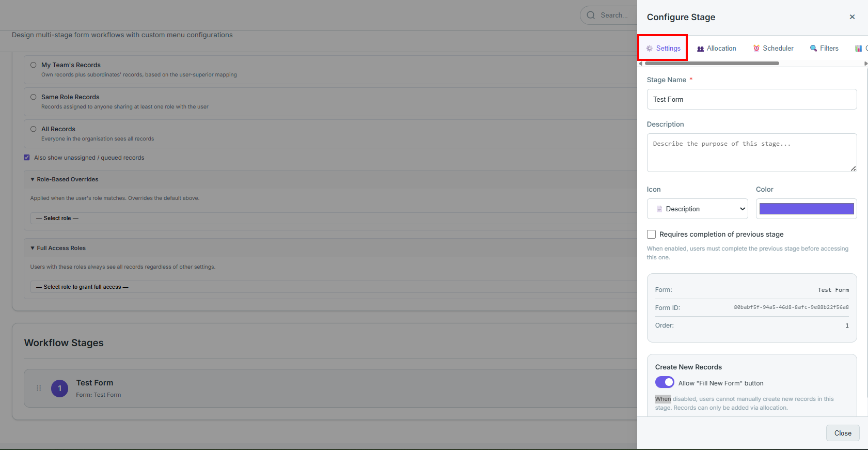
Task: Toggle Allow Fill New Form button switch
Action: pyautogui.click(x=665, y=382)
